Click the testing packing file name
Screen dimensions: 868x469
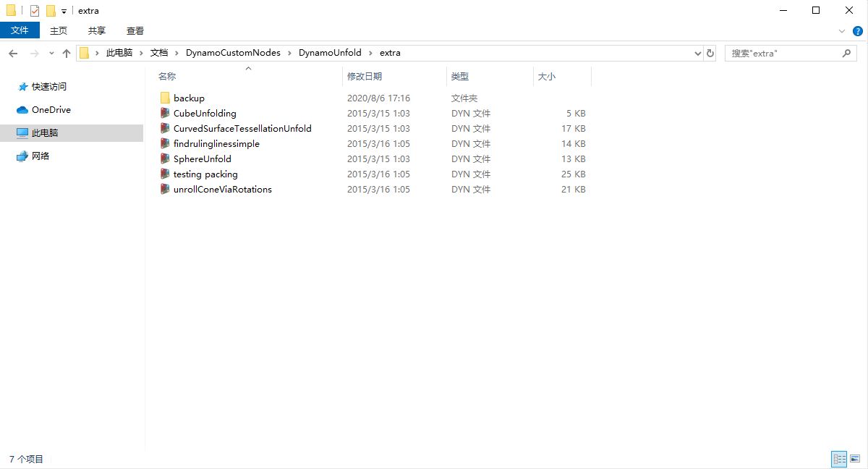[x=205, y=174]
